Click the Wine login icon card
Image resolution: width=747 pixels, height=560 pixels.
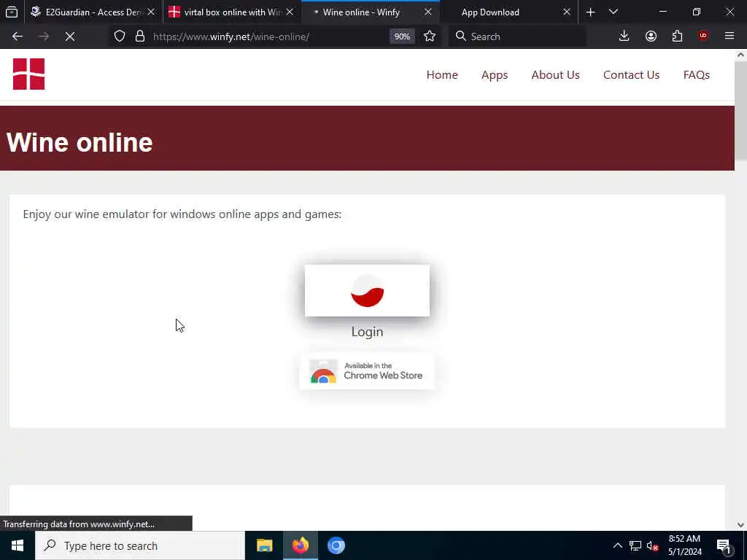[x=367, y=290]
